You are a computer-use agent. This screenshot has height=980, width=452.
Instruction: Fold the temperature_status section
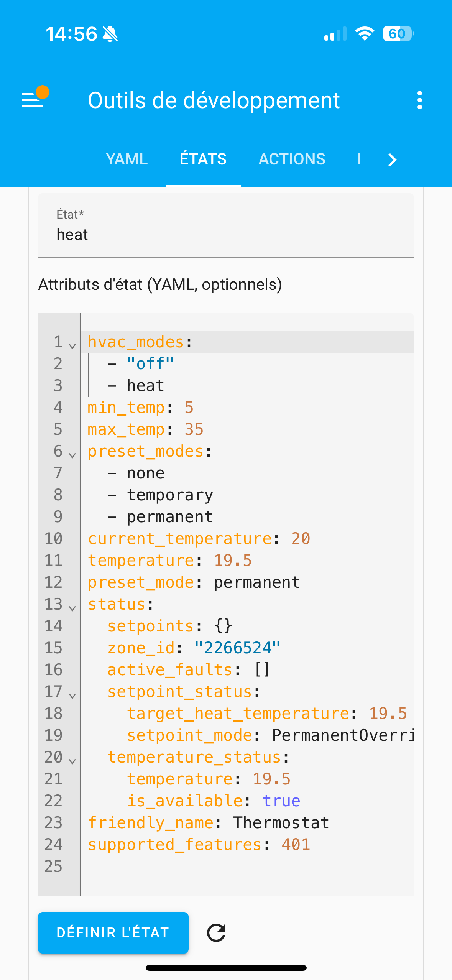(x=72, y=761)
